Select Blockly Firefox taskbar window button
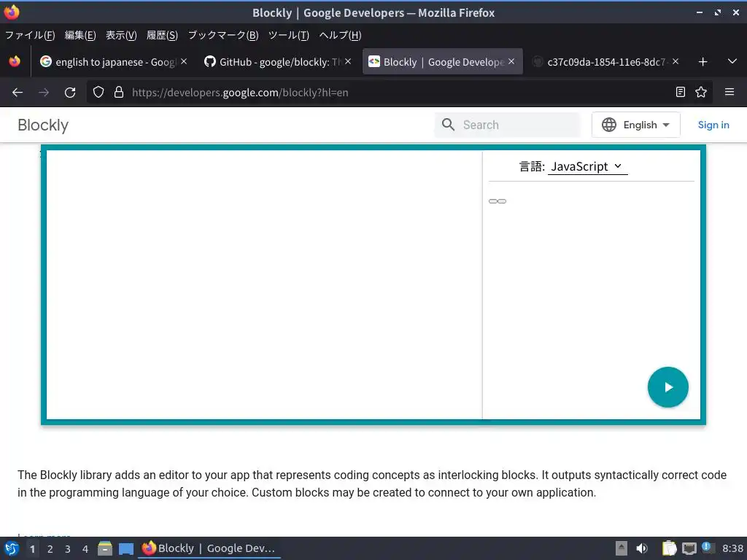 [x=209, y=548]
